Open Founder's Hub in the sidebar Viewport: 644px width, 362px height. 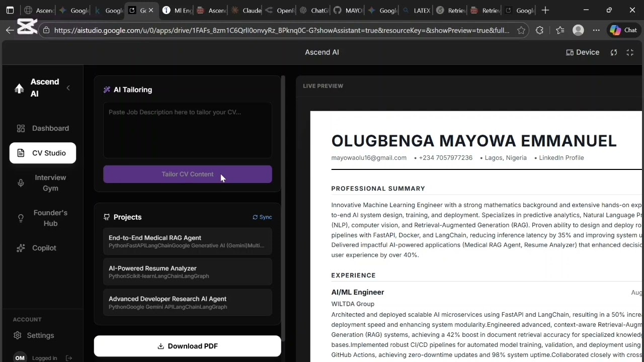(x=43, y=218)
